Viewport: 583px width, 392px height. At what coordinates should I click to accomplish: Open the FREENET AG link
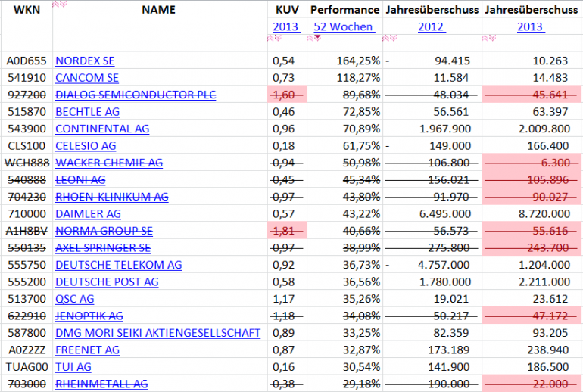pos(87,350)
